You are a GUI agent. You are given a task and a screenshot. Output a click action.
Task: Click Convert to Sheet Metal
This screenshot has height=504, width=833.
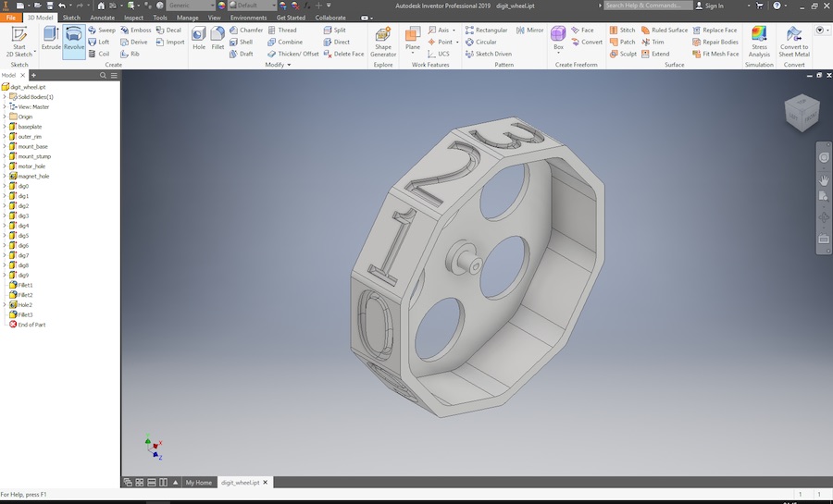click(794, 42)
